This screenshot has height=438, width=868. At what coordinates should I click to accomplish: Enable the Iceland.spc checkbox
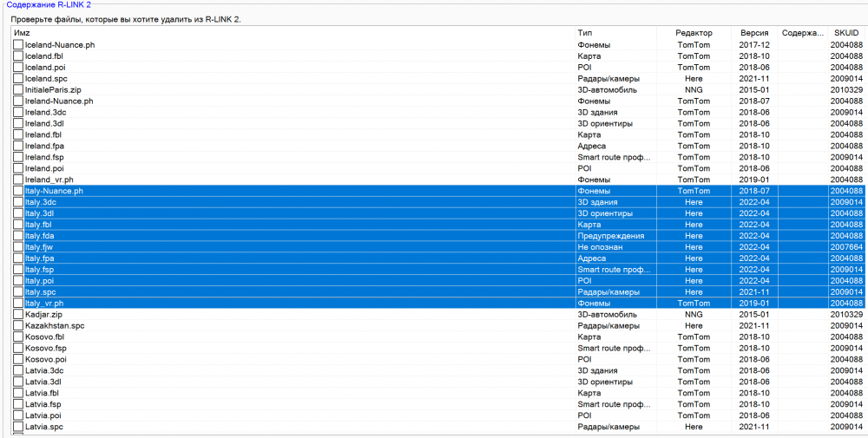[x=18, y=79]
